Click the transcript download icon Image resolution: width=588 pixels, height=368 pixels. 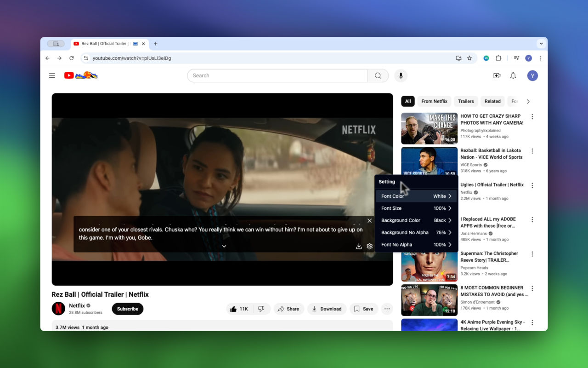(x=359, y=247)
